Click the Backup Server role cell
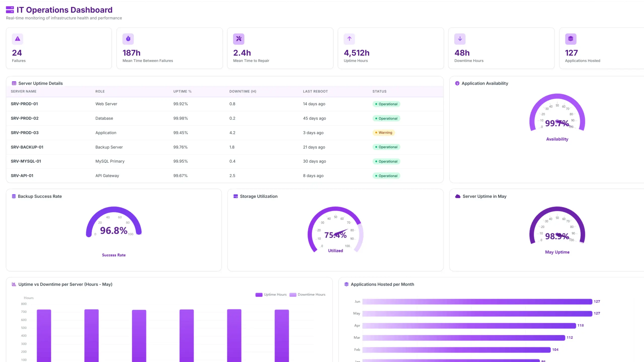Image resolution: width=644 pixels, height=362 pixels. click(109, 147)
